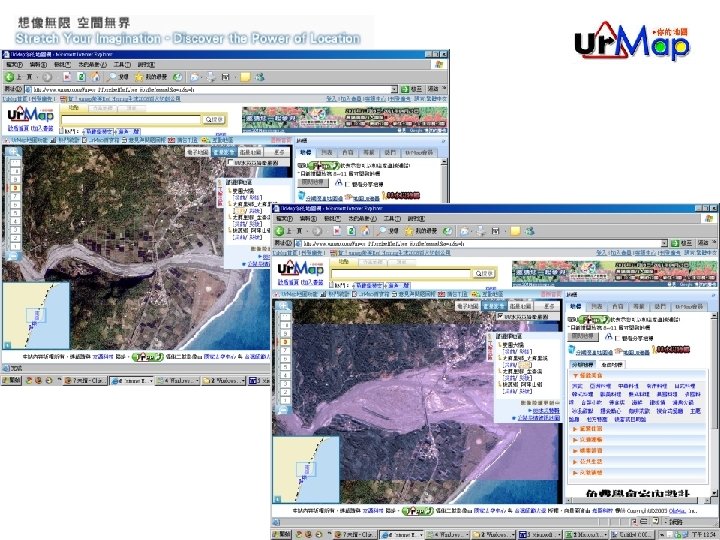Click the search button beside back window search box
This screenshot has width=720, height=540.
click(214, 119)
